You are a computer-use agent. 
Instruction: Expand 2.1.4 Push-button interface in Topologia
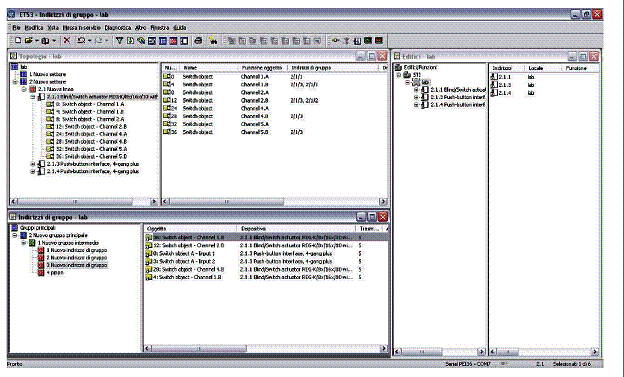pyautogui.click(x=33, y=172)
